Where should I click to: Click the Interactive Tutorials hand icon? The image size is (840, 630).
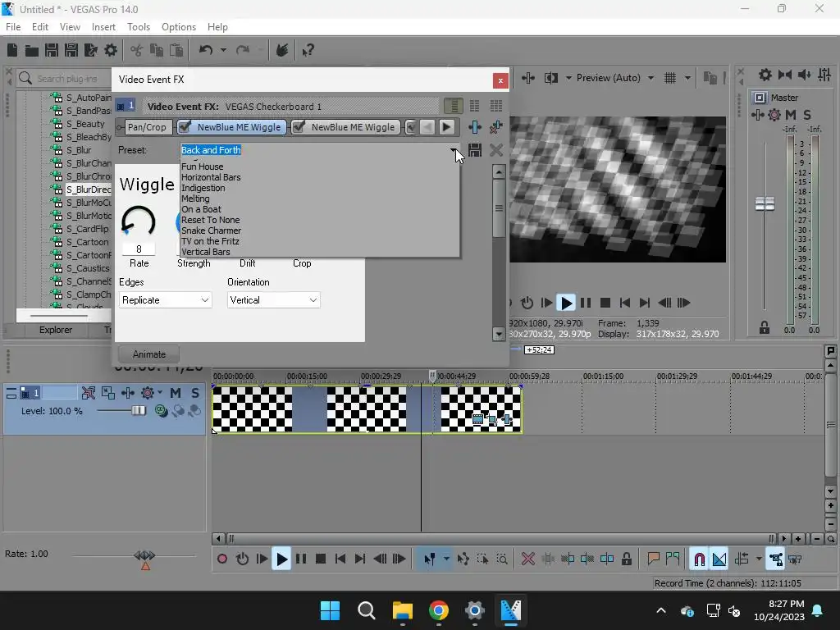(x=282, y=50)
